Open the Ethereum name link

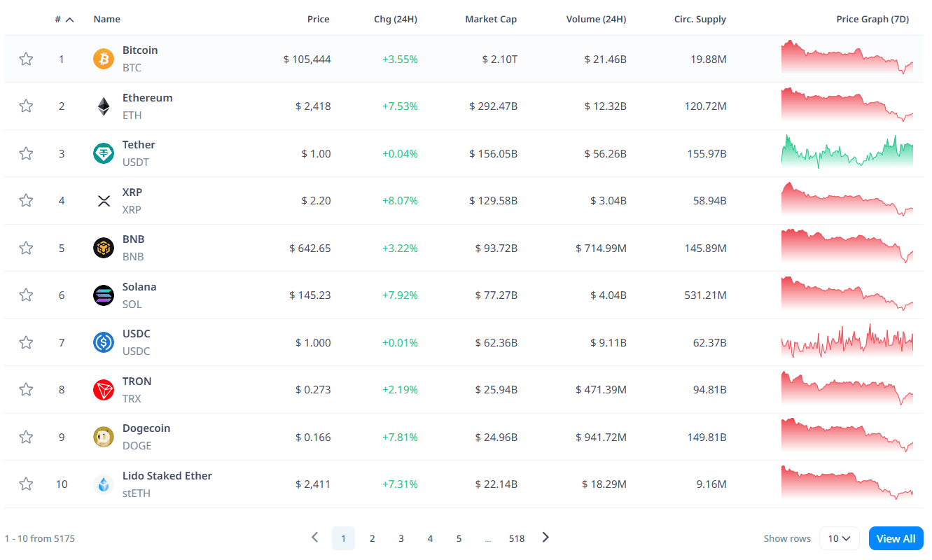(x=147, y=98)
